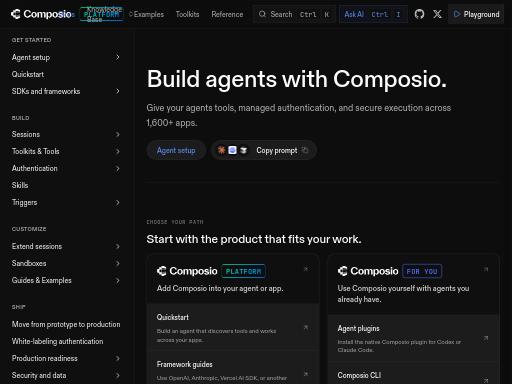Open the Framework guides card title
The height and width of the screenshot is (384, 512).
[x=184, y=364]
